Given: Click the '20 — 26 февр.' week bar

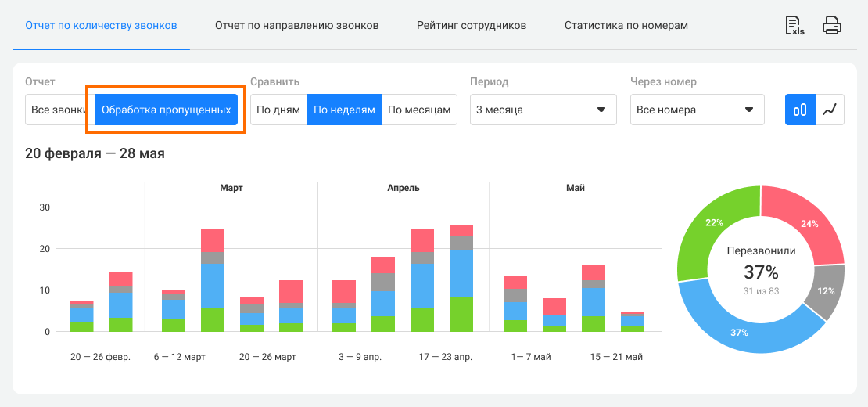Looking at the screenshot, I should [81, 316].
